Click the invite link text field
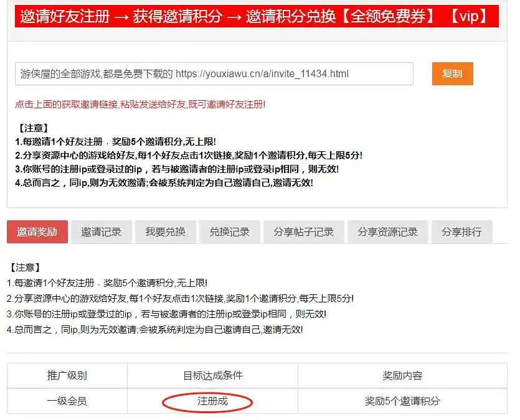 click(214, 74)
